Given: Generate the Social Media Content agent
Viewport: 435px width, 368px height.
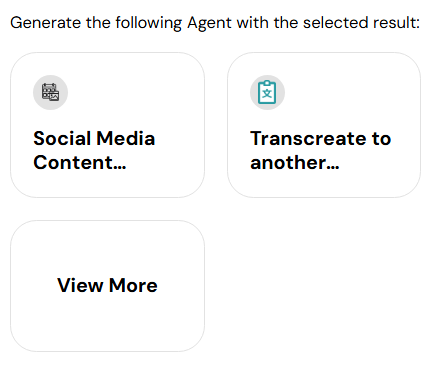Looking at the screenshot, I should click(x=107, y=125).
